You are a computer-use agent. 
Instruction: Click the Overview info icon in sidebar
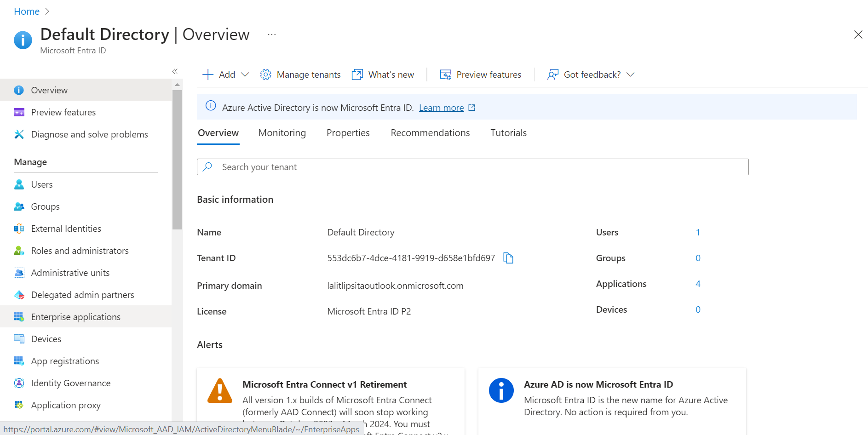(19, 90)
